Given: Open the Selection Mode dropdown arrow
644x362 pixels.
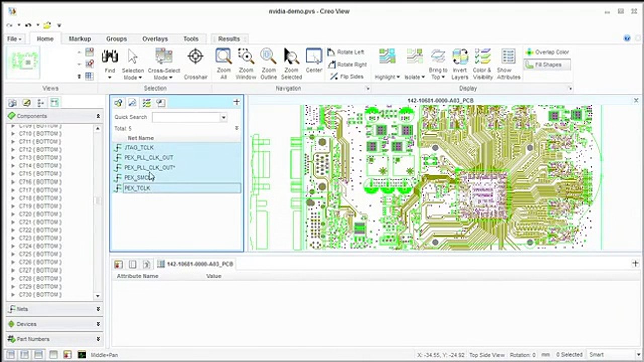Looking at the screenshot, I should click(140, 78).
